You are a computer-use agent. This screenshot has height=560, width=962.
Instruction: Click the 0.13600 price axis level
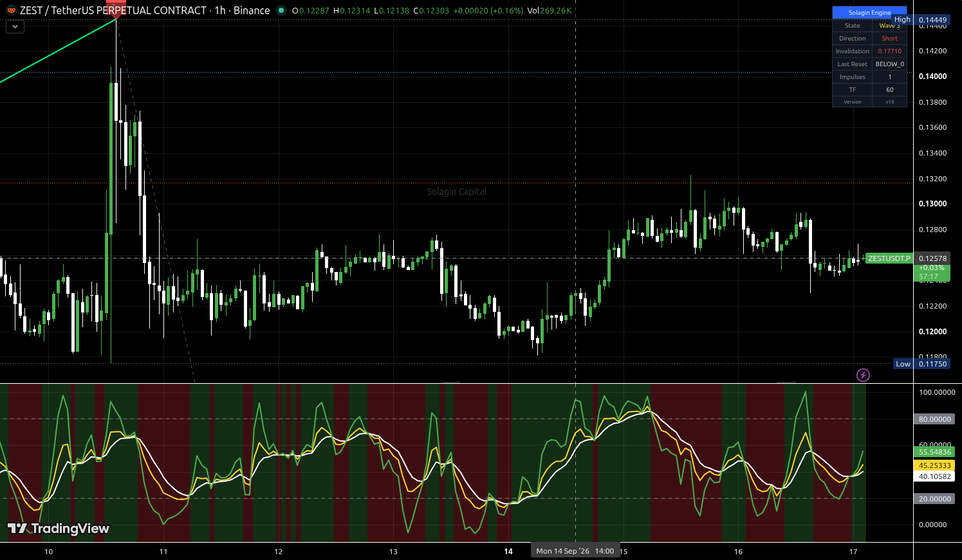(x=932, y=127)
